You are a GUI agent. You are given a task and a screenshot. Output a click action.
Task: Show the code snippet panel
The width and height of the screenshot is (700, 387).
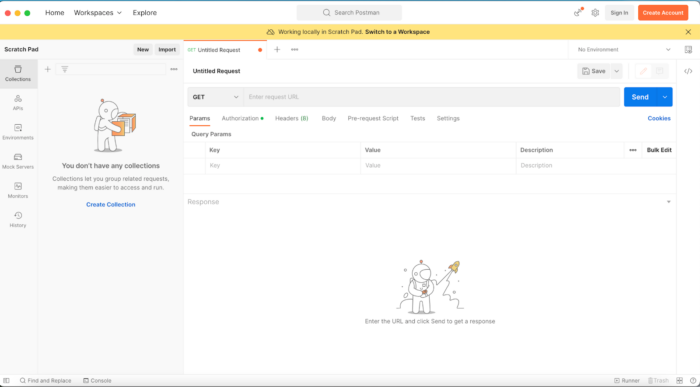coord(688,71)
